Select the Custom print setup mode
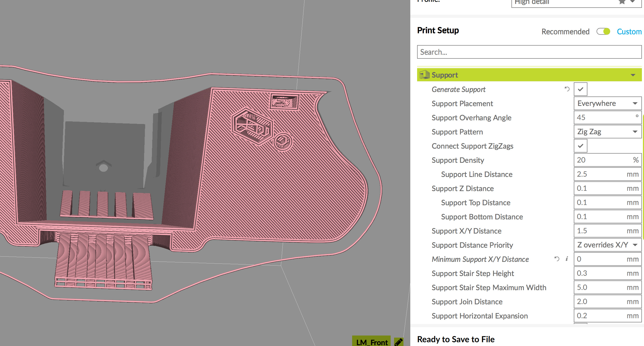Viewport: 644px width, 346px height. (629, 32)
